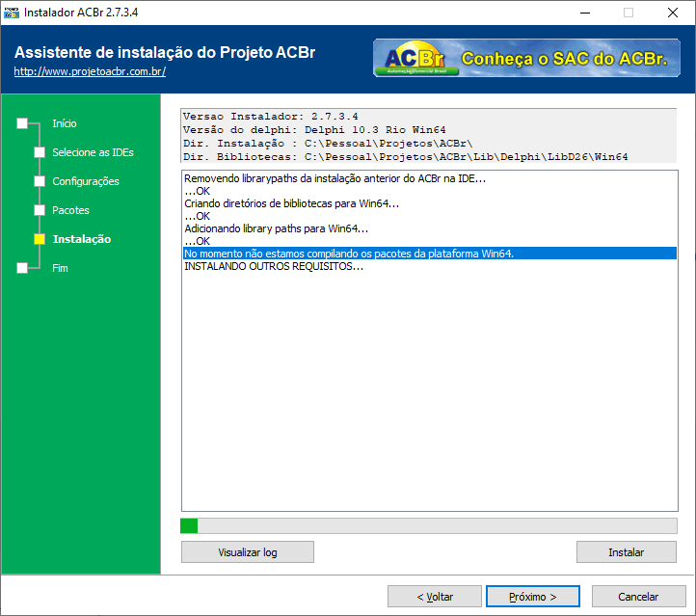Click the 'Dir. Instalação' path line
The width and height of the screenshot is (696, 616).
point(328,144)
